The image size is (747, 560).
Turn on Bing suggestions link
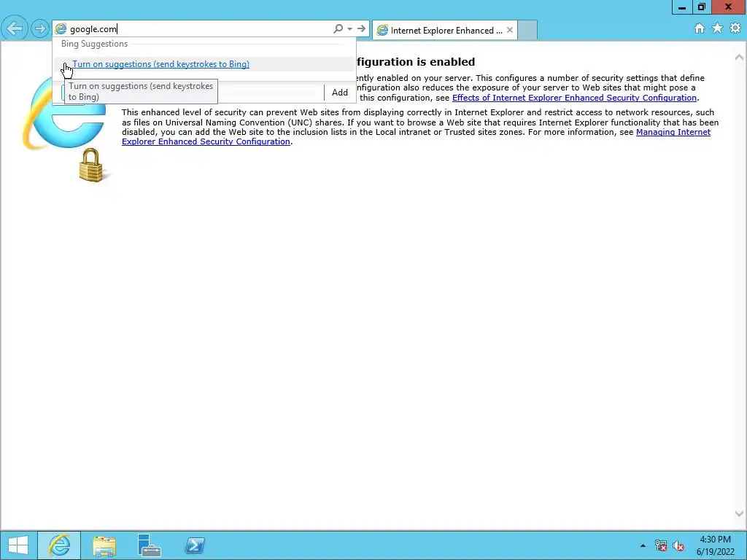pyautogui.click(x=160, y=64)
